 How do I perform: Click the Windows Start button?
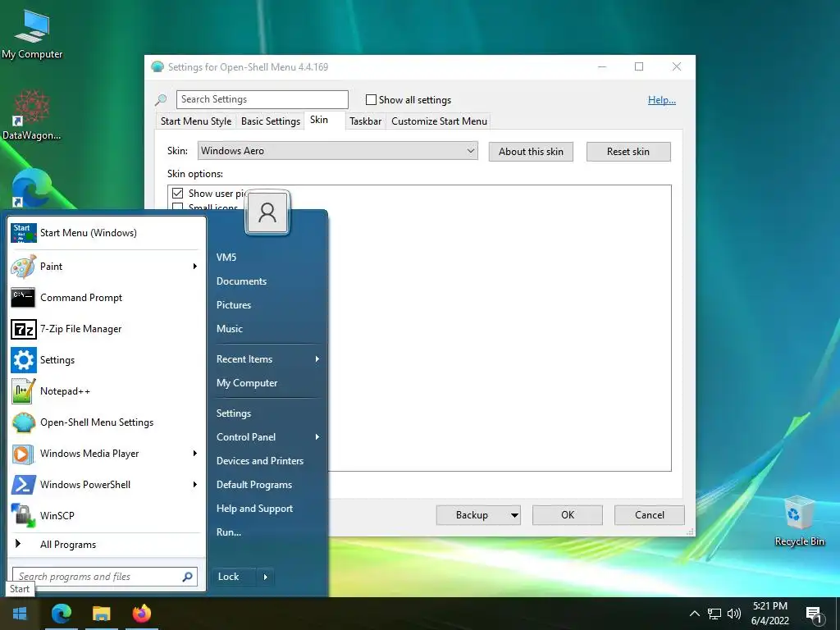[20, 614]
